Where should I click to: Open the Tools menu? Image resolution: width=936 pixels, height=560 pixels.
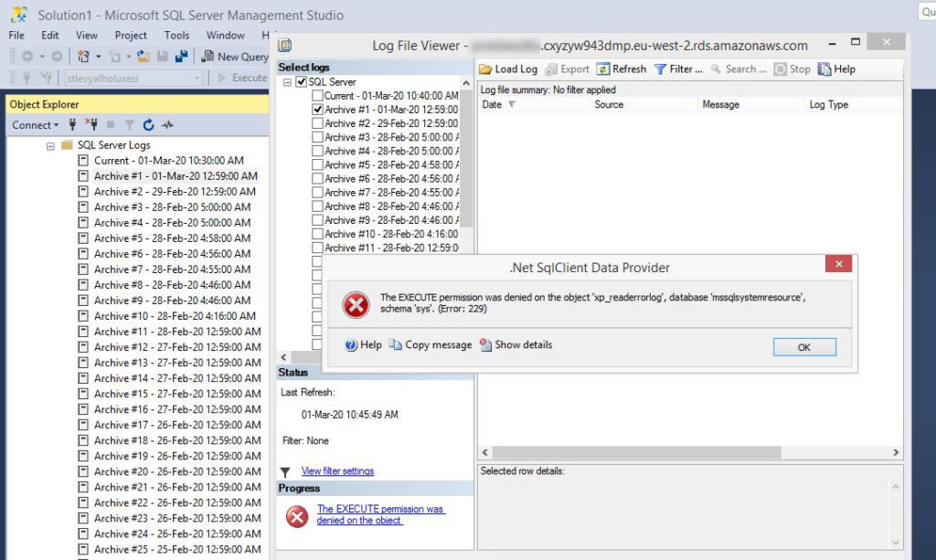[x=176, y=36]
